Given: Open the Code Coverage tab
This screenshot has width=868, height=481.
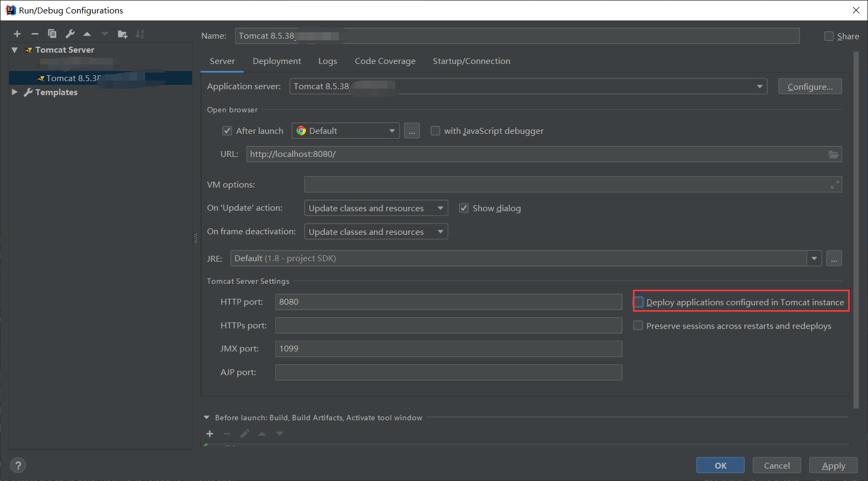Looking at the screenshot, I should click(385, 61).
